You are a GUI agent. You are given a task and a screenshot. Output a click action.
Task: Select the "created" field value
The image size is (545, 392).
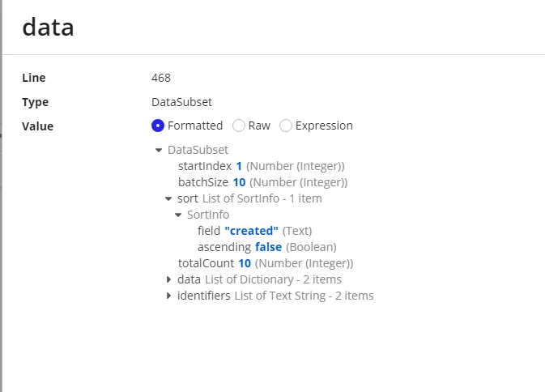point(252,231)
